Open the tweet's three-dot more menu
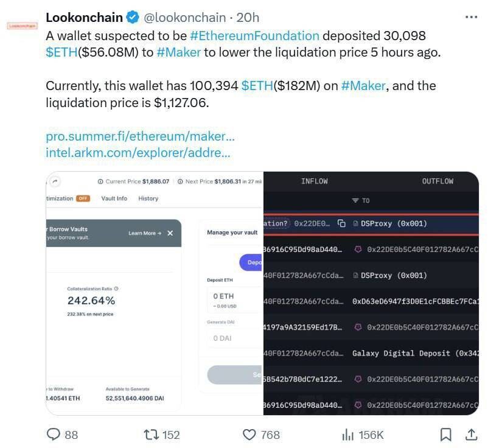The width and height of the screenshot is (491, 448). (471, 17)
